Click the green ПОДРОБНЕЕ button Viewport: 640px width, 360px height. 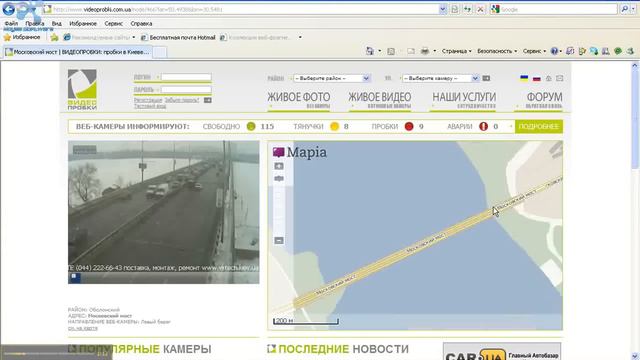point(539,127)
